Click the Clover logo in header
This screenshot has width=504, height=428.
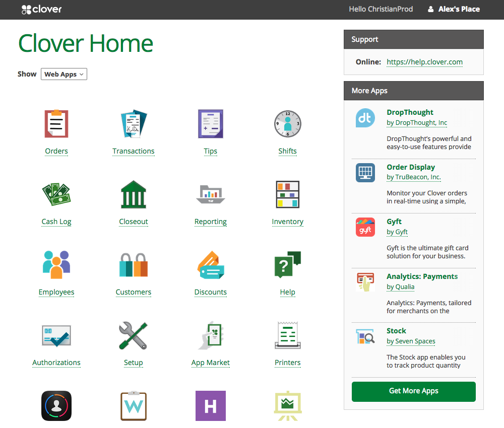pyautogui.click(x=42, y=9)
